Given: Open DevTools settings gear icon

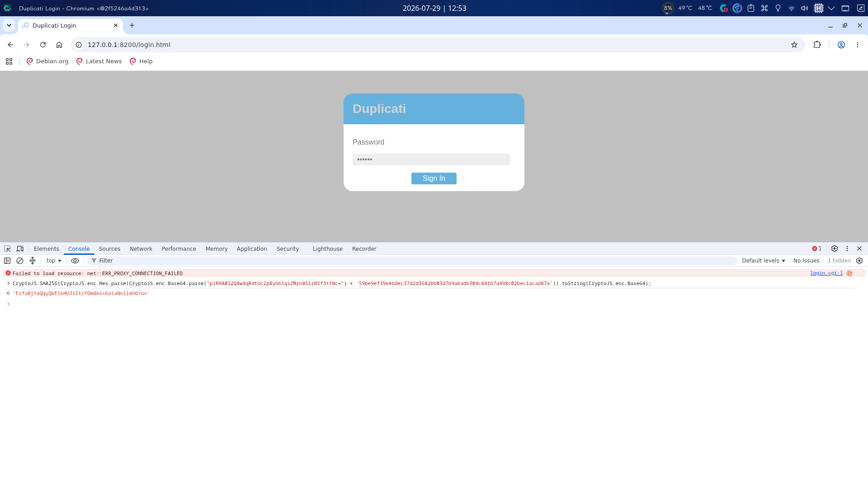Looking at the screenshot, I should (835, 249).
